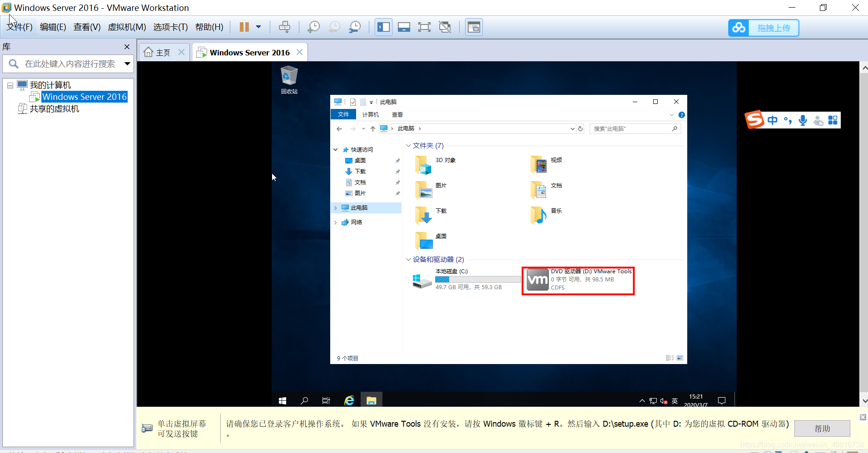The width and height of the screenshot is (868, 453).
Task: Click the 回收站 recycle bin desktop icon
Action: point(289,80)
